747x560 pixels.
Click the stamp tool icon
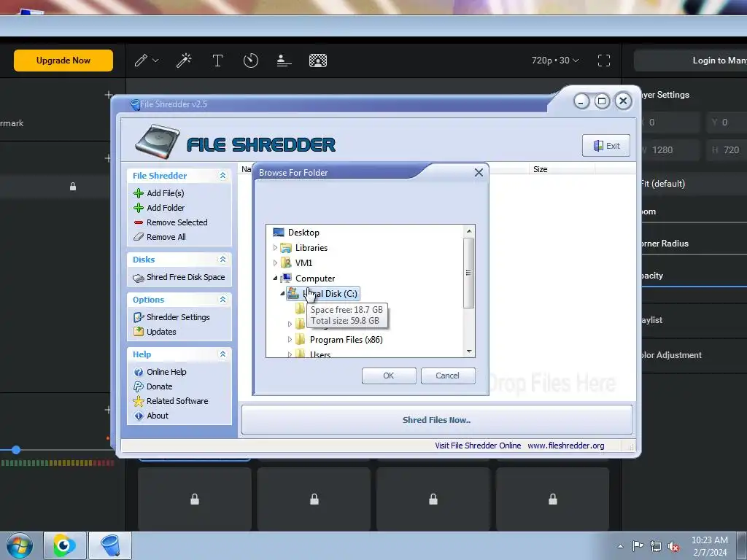[284, 61]
